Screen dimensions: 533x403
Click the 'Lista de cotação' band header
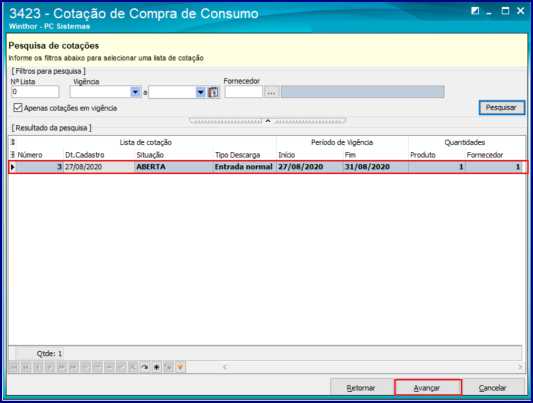click(x=146, y=142)
